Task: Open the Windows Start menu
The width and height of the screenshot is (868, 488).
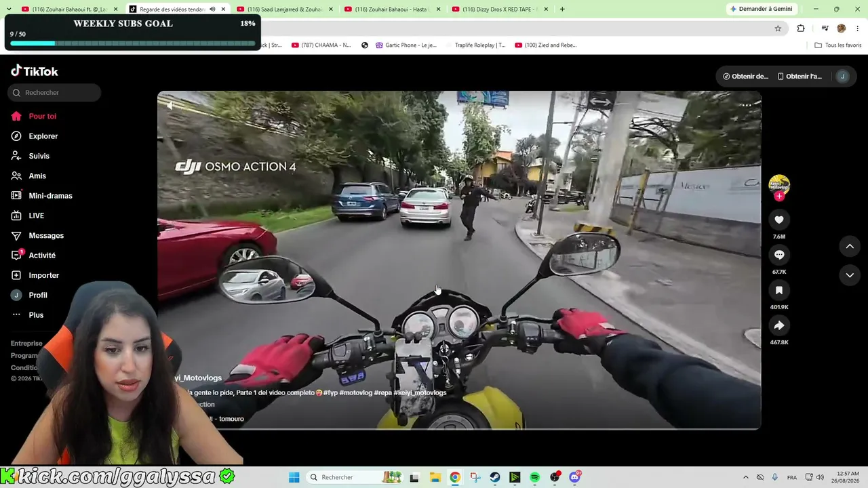Action: [294, 477]
